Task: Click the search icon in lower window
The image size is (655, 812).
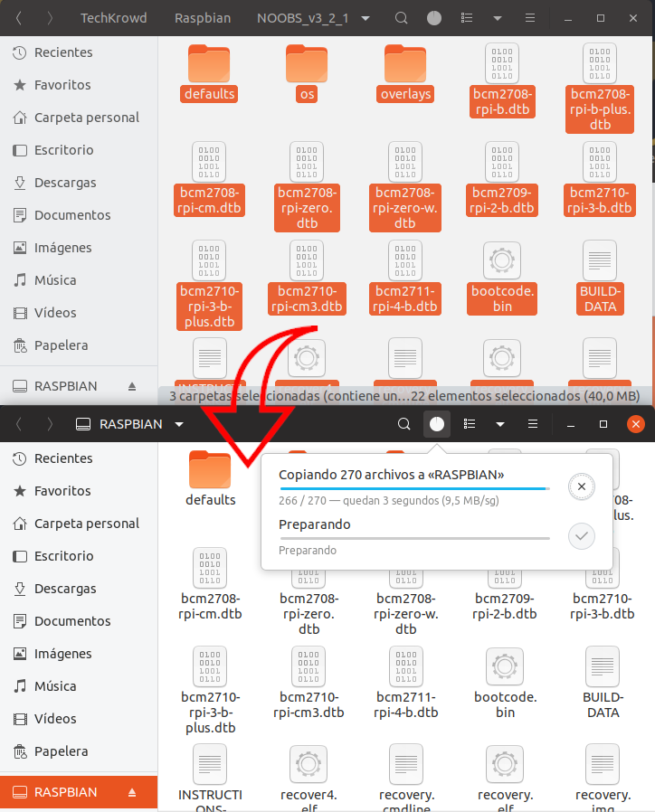Action: [404, 424]
